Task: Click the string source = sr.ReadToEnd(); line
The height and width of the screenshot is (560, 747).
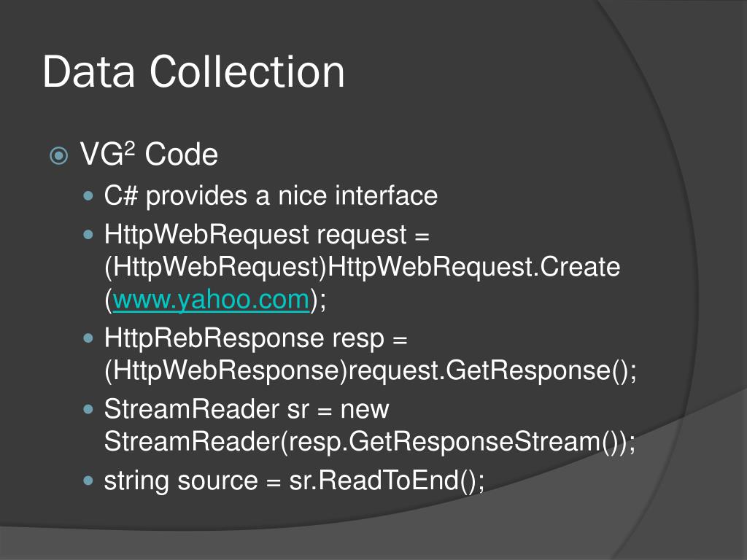Action: [294, 481]
